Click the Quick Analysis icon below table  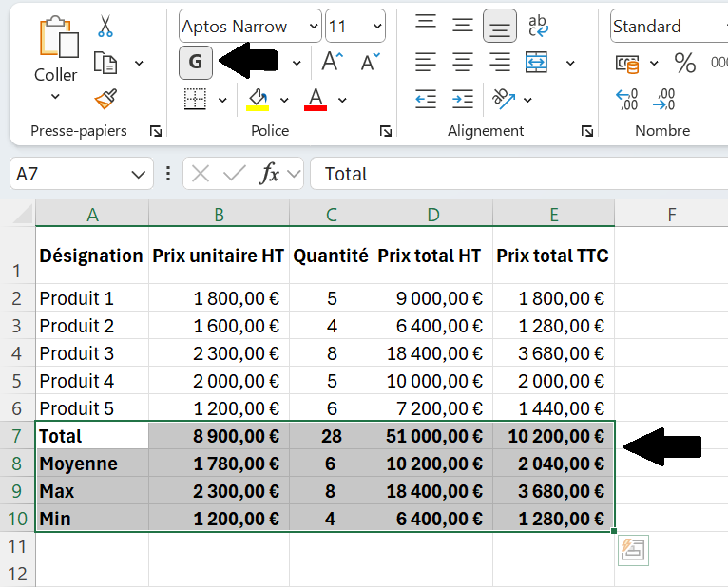(633, 550)
